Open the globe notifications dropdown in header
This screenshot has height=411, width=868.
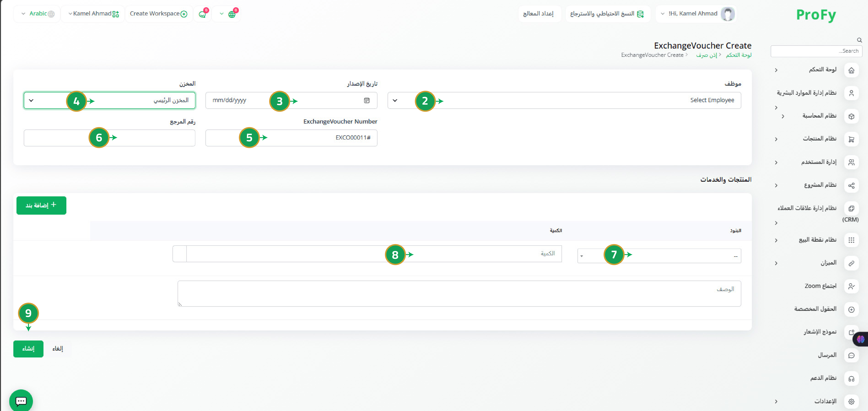coord(226,14)
